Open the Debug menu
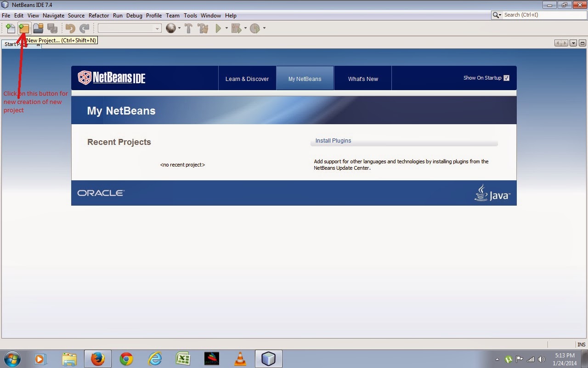588x368 pixels. click(134, 15)
